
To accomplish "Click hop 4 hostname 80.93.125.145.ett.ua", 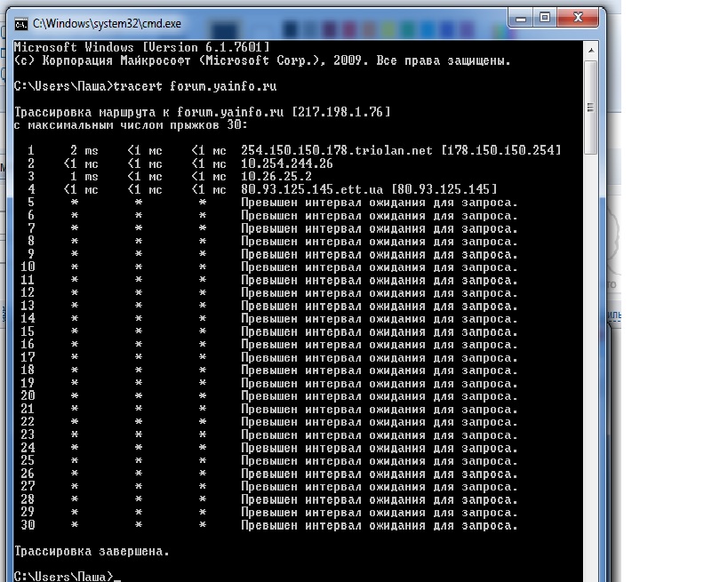I will click(312, 189).
